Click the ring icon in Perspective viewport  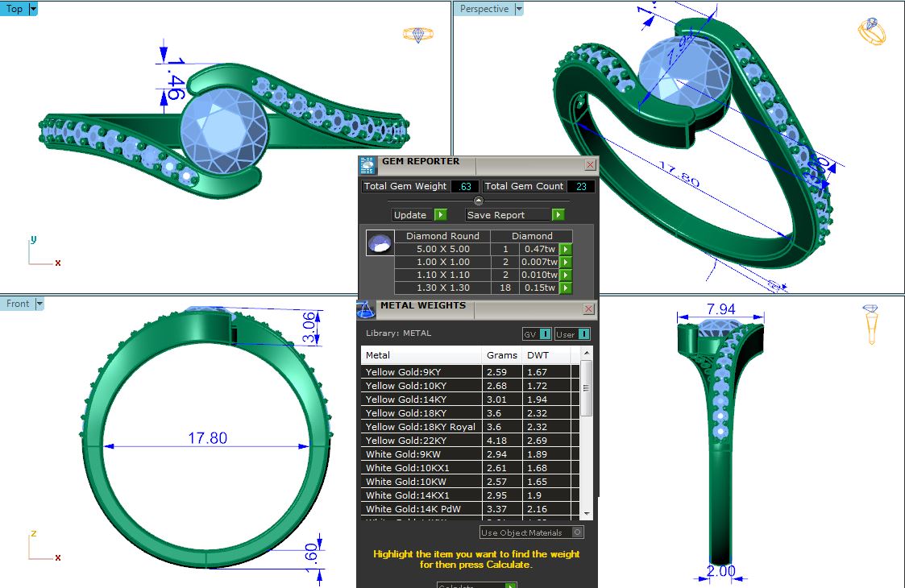tap(871, 31)
